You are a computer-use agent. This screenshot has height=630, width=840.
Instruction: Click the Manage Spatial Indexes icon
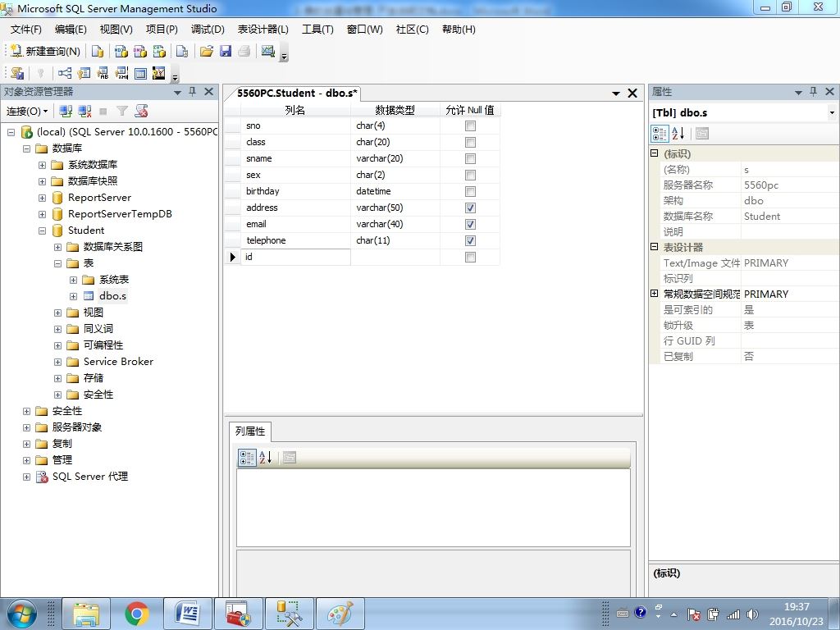point(159,73)
